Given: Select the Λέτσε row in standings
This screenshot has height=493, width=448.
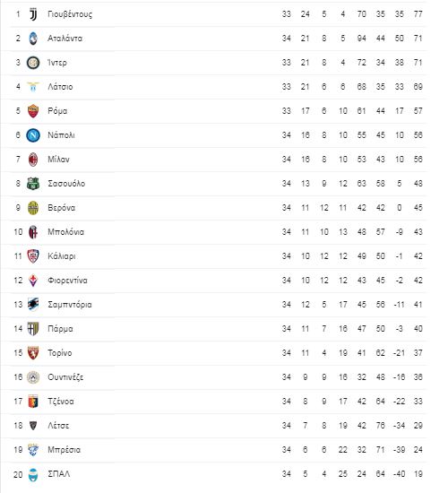Looking at the screenshot, I should click(219, 426).
